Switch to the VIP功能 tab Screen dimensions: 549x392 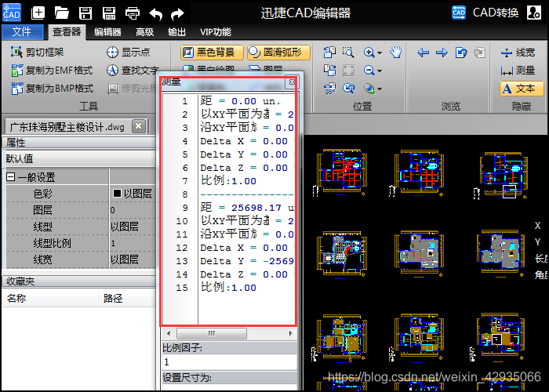click(216, 32)
